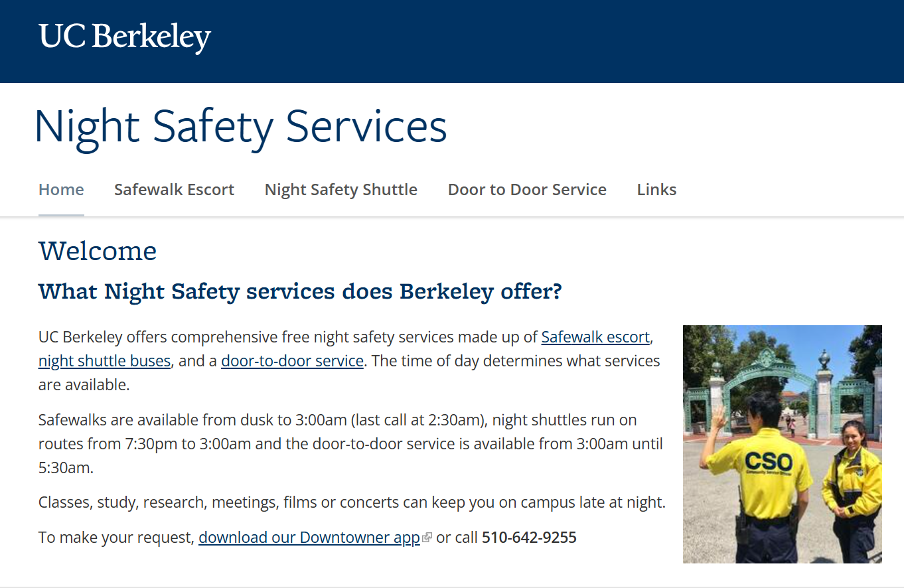This screenshot has height=588, width=904.
Task: Click the Welcome heading
Action: (x=98, y=252)
